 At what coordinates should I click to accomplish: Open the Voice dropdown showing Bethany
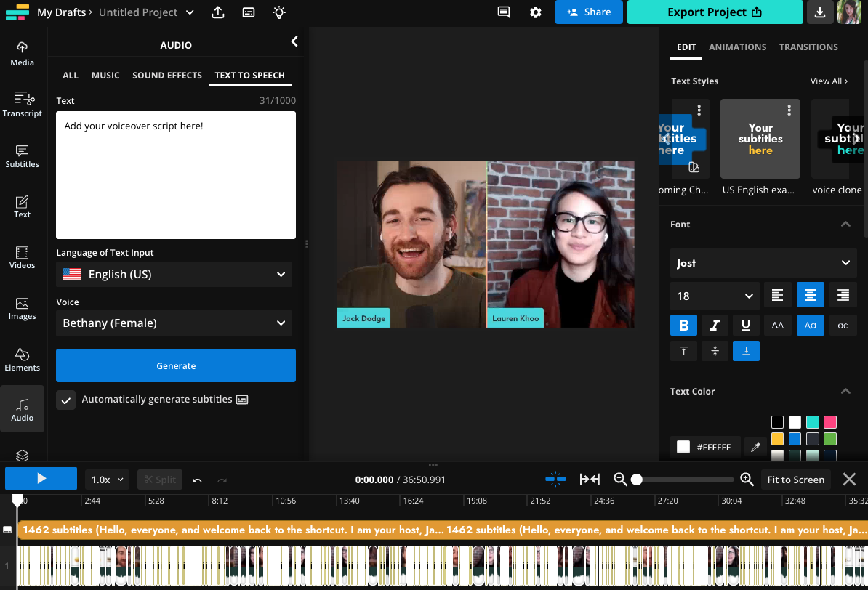(x=174, y=323)
